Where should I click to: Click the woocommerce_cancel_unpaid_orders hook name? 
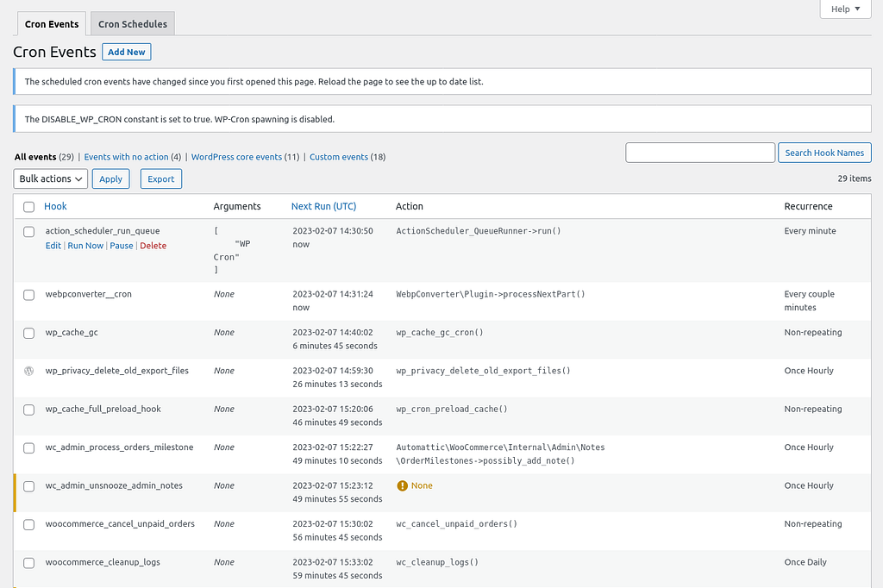click(120, 524)
